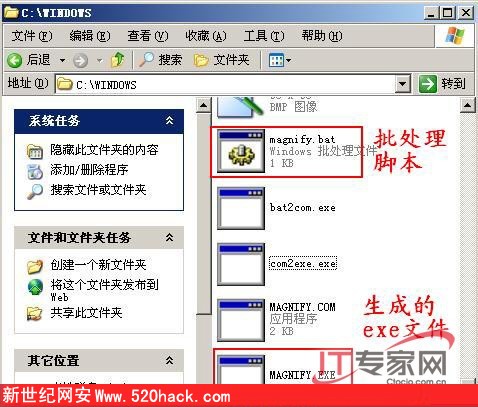Viewport: 478px width, 407px height.
Task: Click in the C:\WINDOWS address field
Action: pos(225,84)
